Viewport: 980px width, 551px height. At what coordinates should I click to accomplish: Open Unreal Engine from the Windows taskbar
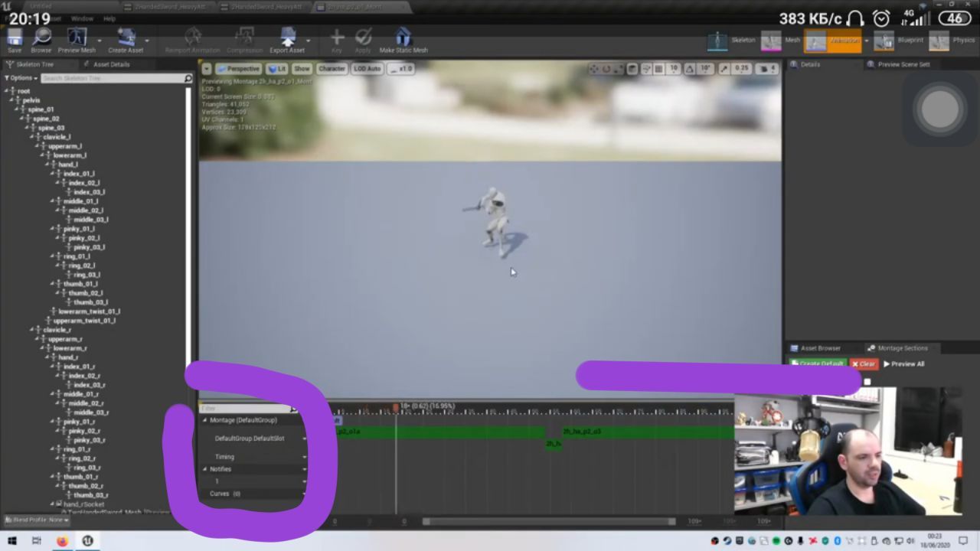point(88,541)
